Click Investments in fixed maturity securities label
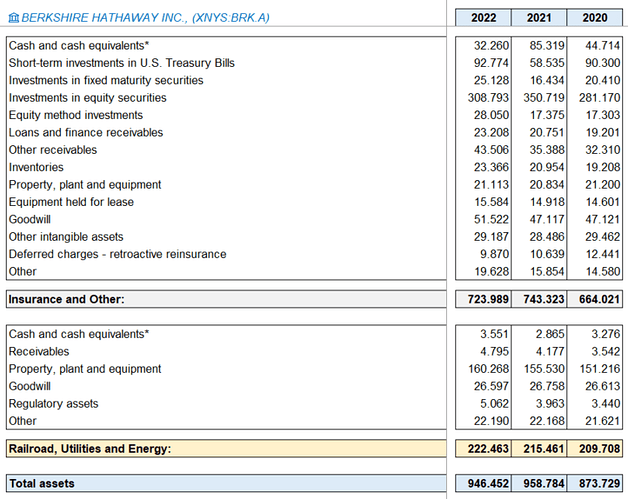This screenshot has width=628, height=499. coord(106,80)
